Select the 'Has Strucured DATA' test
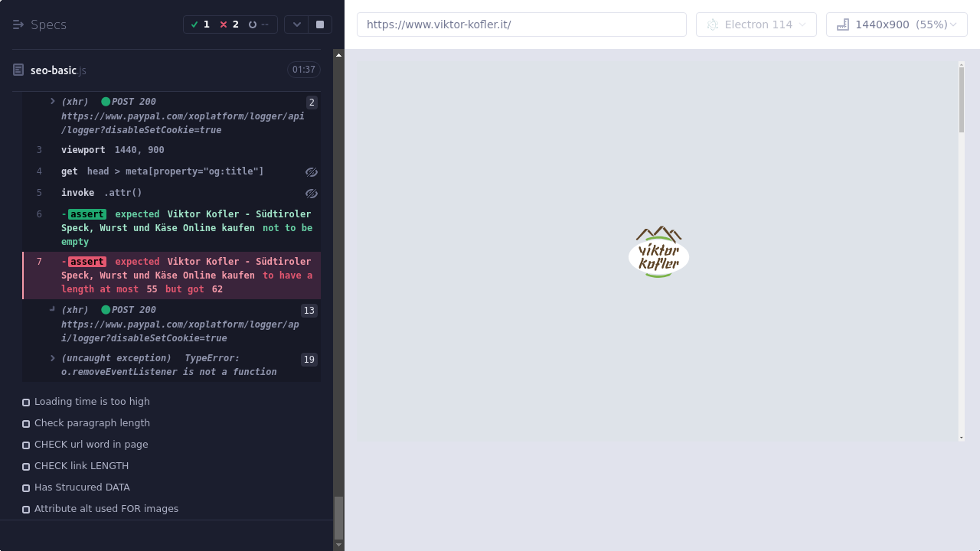 (82, 487)
